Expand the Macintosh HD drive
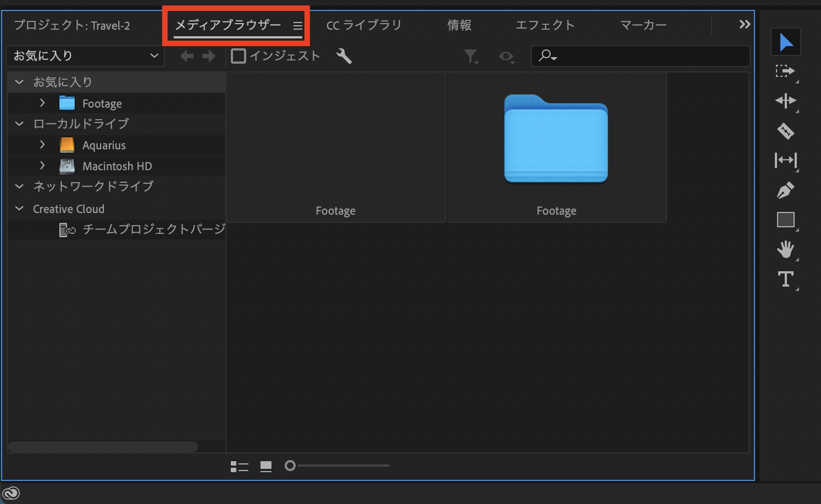This screenshot has width=821, height=504. point(42,166)
